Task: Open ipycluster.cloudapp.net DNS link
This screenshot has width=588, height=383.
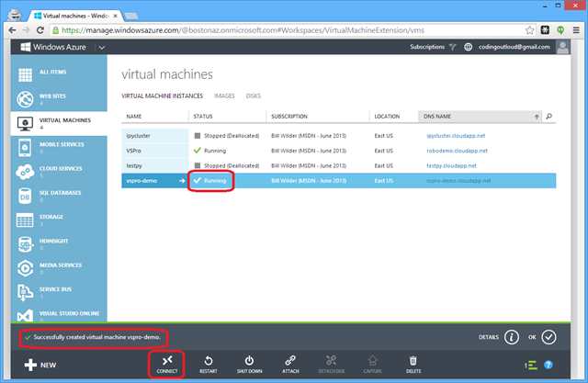Action: (458, 135)
